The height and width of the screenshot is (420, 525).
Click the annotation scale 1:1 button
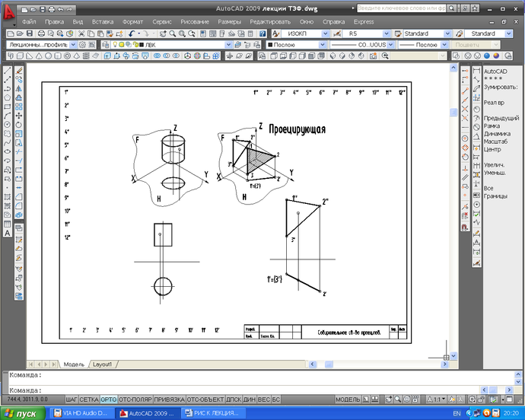pos(437,399)
